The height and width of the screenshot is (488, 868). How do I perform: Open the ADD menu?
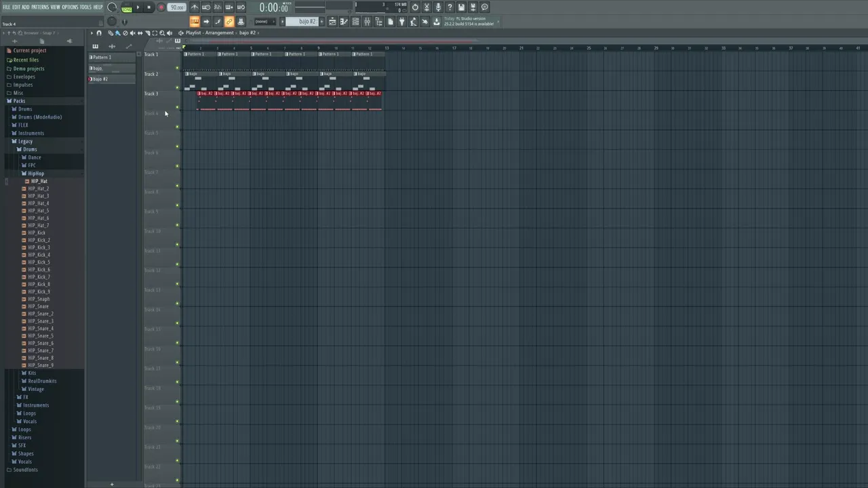pos(25,7)
